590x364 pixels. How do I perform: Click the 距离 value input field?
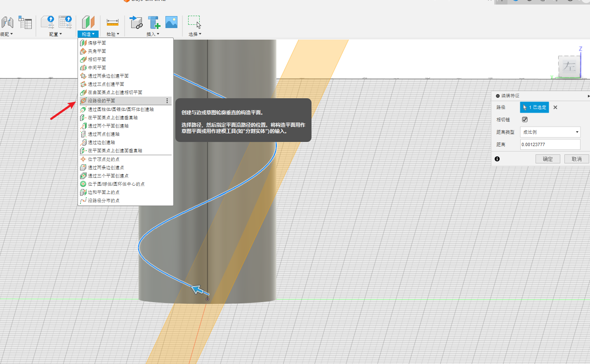[x=550, y=144]
